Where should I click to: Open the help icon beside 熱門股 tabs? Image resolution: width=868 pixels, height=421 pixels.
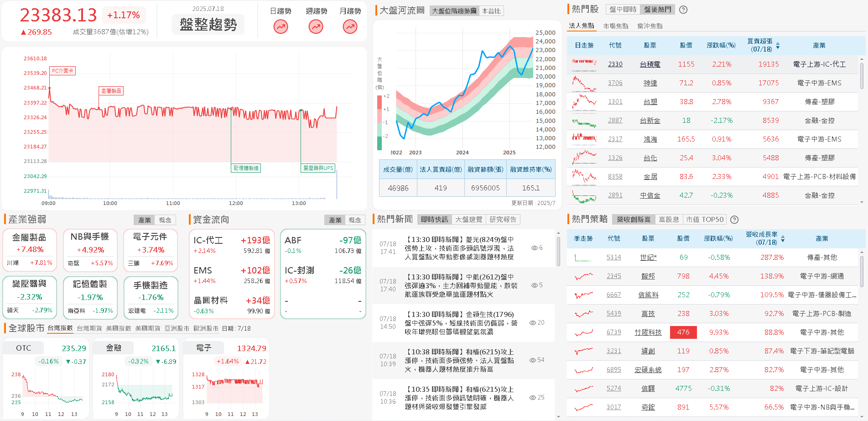683,10
